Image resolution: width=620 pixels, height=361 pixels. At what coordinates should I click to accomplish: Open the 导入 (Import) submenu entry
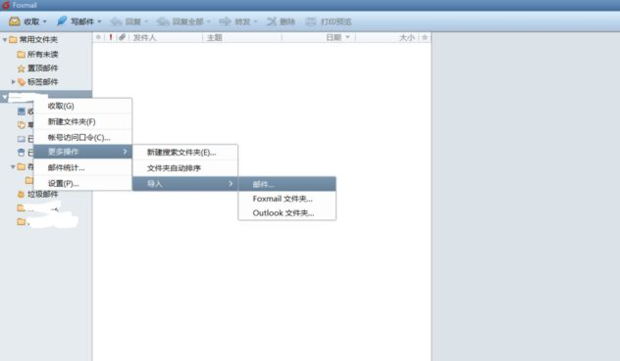185,184
